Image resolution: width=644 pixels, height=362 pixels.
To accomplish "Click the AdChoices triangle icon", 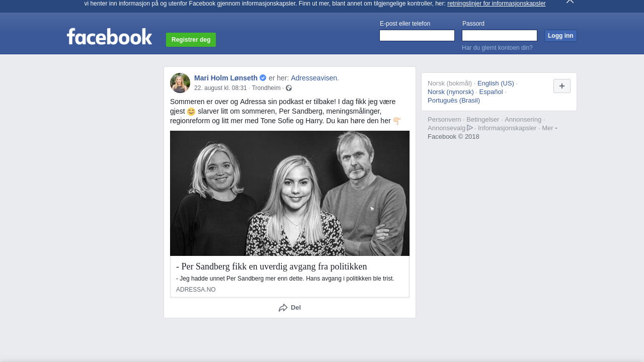I will click(x=470, y=128).
